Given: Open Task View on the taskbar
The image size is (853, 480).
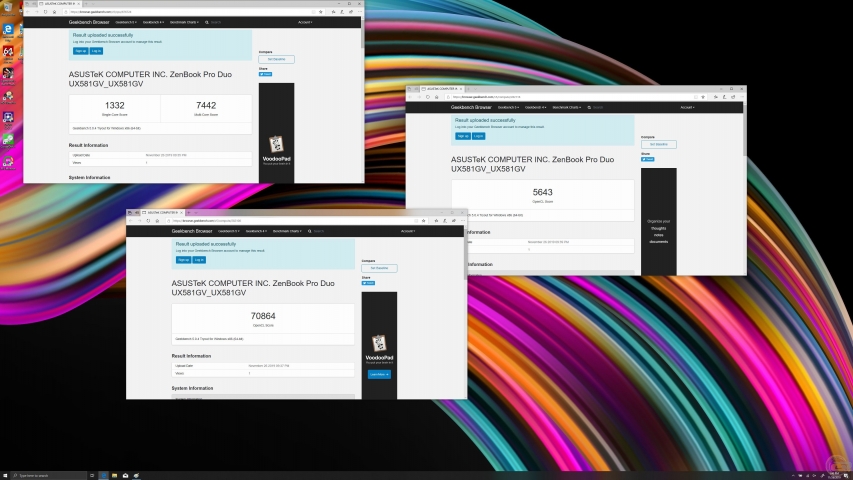Looking at the screenshot, I should tap(91, 475).
